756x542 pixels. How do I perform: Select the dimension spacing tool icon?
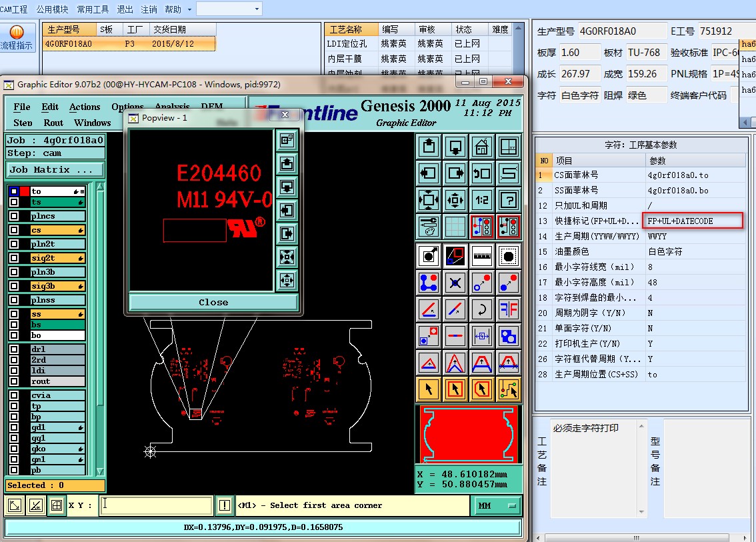pos(481,336)
